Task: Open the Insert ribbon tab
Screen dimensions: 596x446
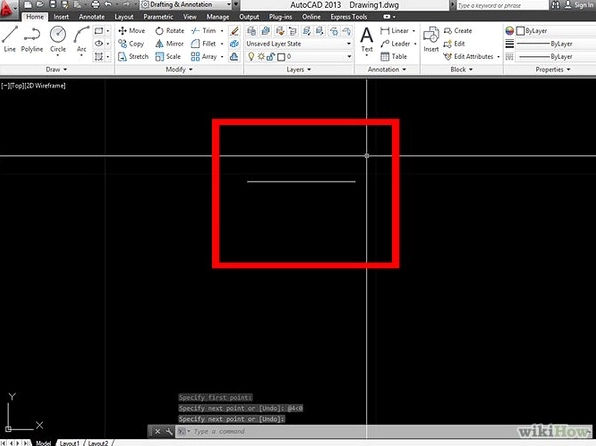Action: tap(61, 17)
